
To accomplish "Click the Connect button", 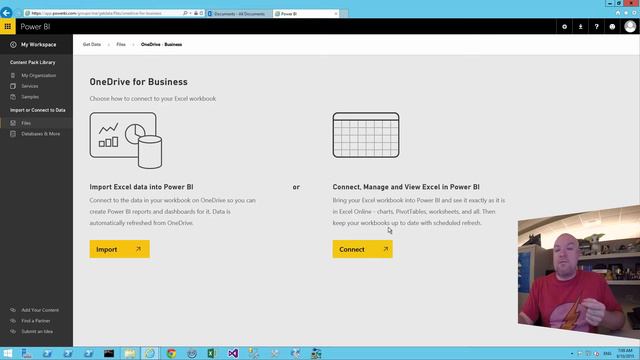I will coord(362,249).
